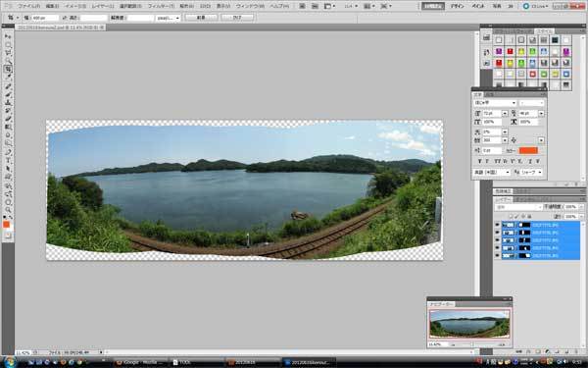Select the Move tool at top of toolbox
Screen dimensions: 588x368
[8, 36]
